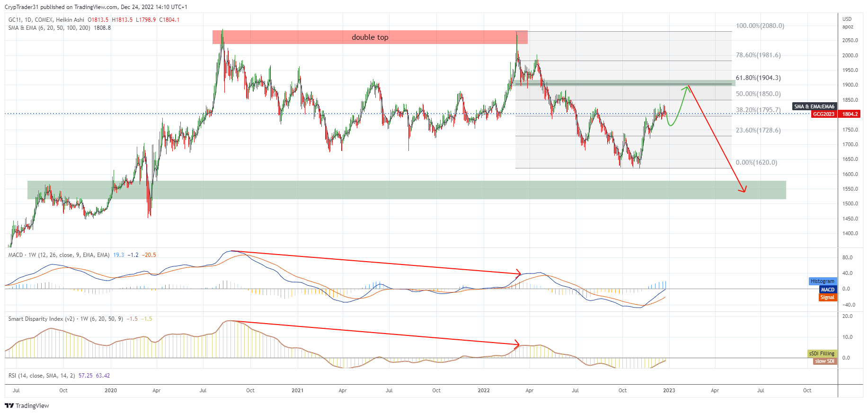Click the 100.00%(2080.0) Fibonacci label
Viewport: 868px width, 414px height.
coord(760,26)
